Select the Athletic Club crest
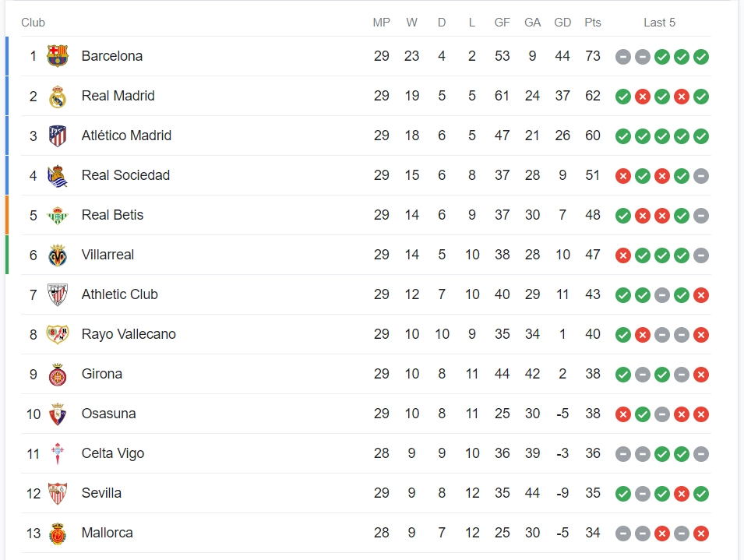744x560 pixels. (58, 294)
